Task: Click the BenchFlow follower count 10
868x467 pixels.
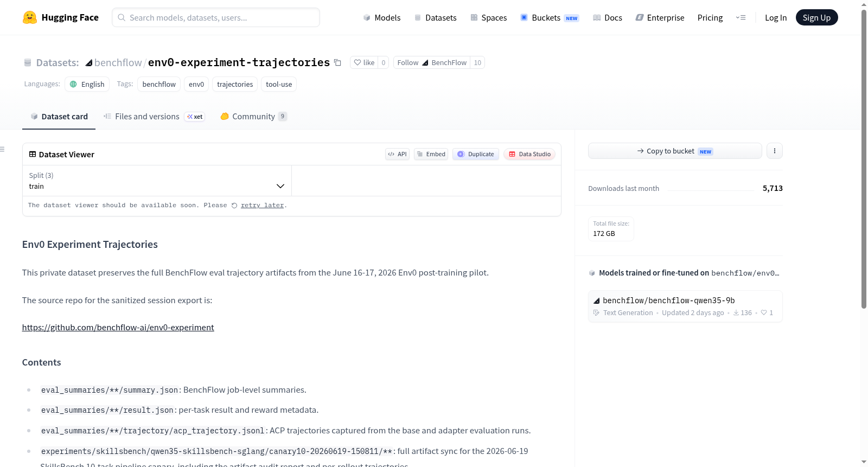Action: pyautogui.click(x=477, y=62)
